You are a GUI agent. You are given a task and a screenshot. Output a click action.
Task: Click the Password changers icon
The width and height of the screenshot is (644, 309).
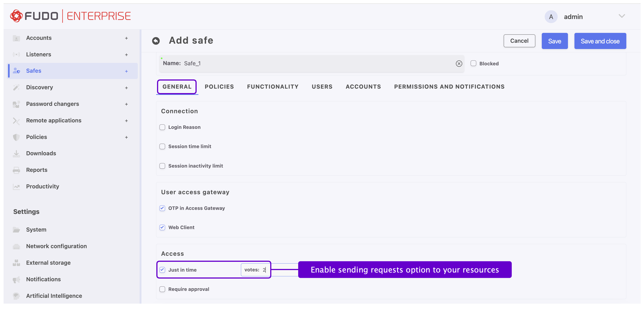pos(16,104)
